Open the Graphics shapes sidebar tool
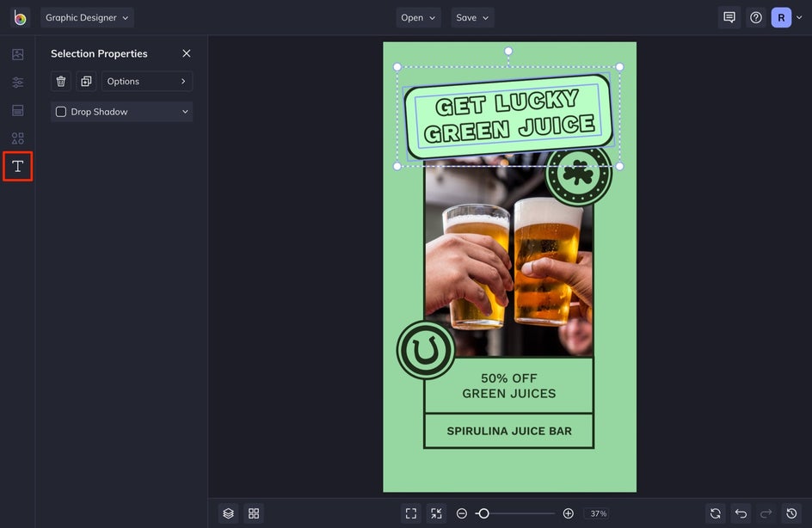 click(x=17, y=138)
